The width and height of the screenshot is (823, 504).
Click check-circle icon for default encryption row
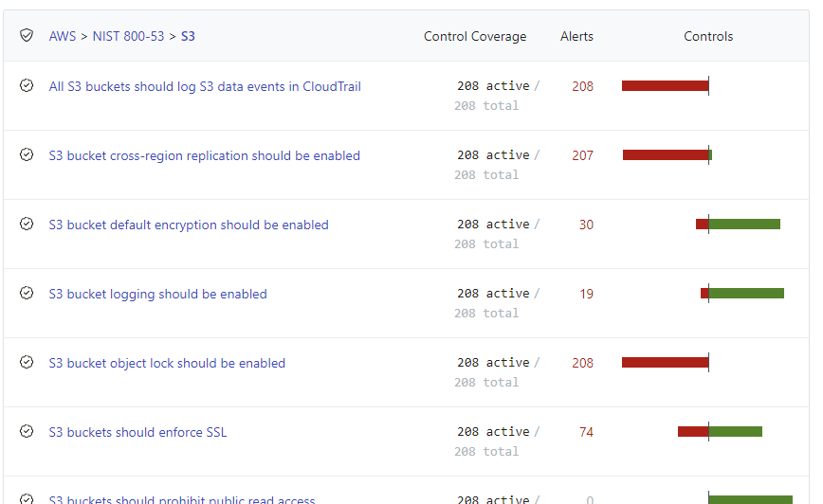27,224
